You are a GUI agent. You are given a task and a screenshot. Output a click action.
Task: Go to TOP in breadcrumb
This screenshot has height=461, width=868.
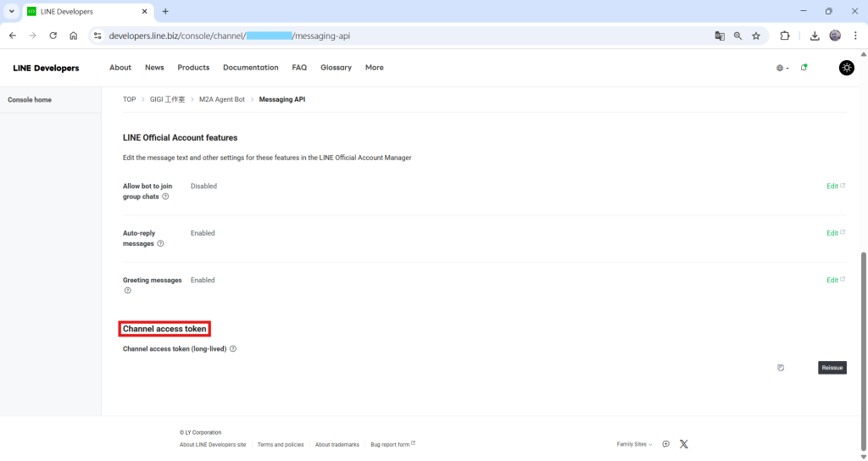point(129,100)
